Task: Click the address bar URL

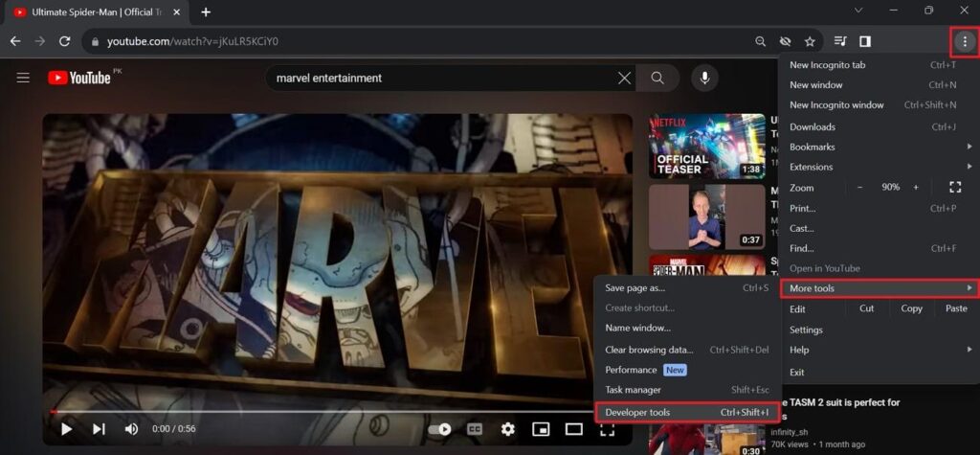Action: 192,41
